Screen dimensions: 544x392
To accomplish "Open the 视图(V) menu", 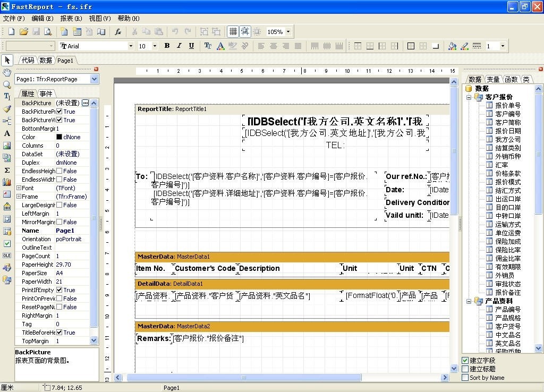I will point(100,19).
